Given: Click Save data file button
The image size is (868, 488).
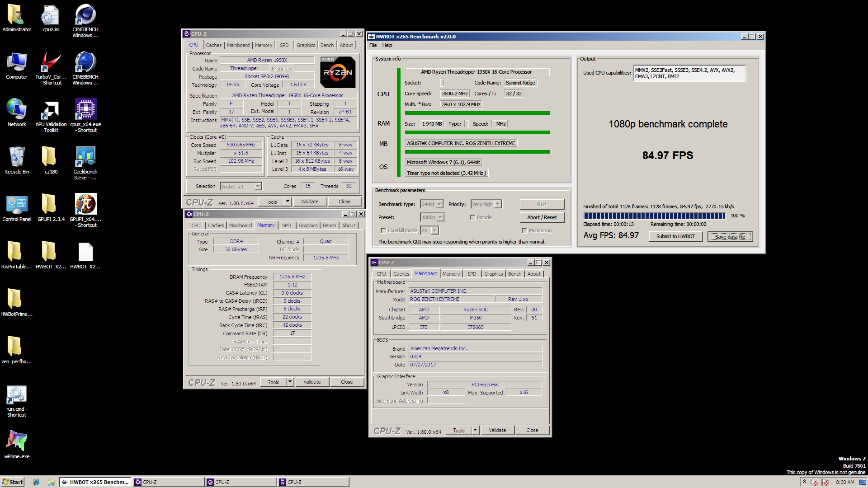Looking at the screenshot, I should 730,236.
